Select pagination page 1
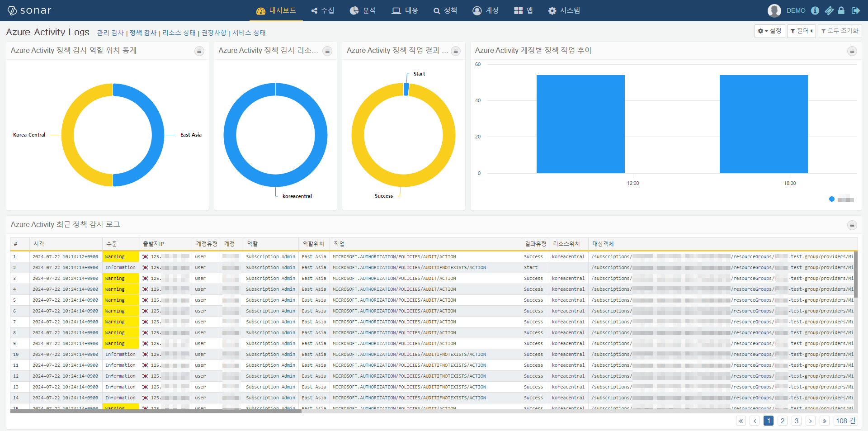Viewport: 868px width, 431px height. click(x=769, y=421)
